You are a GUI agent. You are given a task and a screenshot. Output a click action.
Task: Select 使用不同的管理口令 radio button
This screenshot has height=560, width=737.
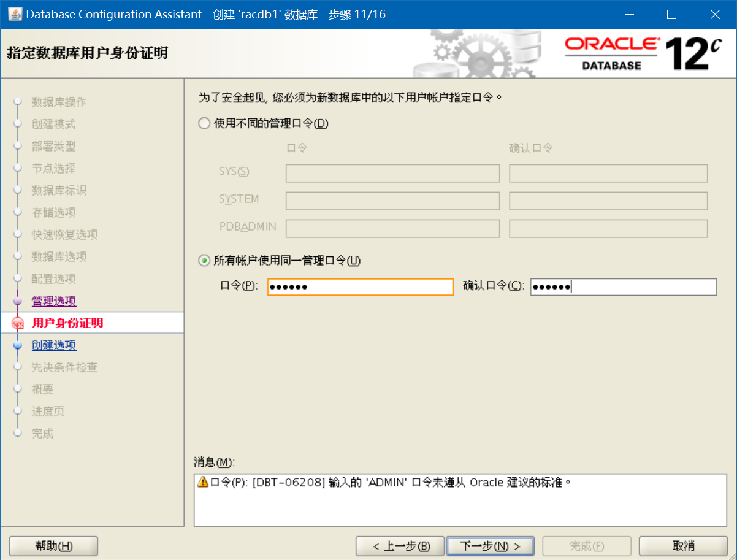click(x=204, y=123)
